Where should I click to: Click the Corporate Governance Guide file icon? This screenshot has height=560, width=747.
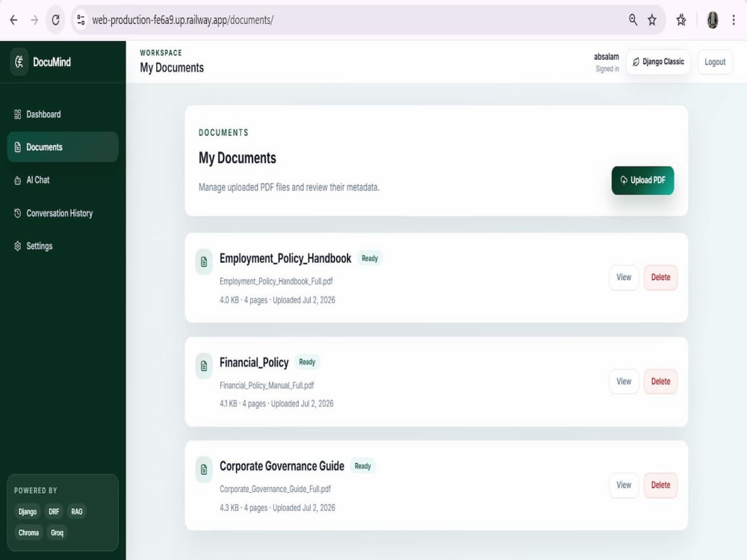coord(204,470)
